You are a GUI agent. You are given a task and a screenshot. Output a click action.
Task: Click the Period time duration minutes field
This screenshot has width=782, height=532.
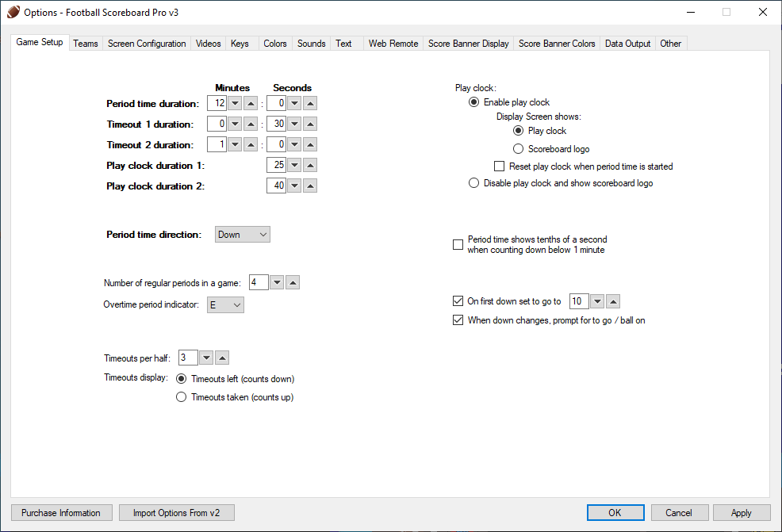point(217,104)
